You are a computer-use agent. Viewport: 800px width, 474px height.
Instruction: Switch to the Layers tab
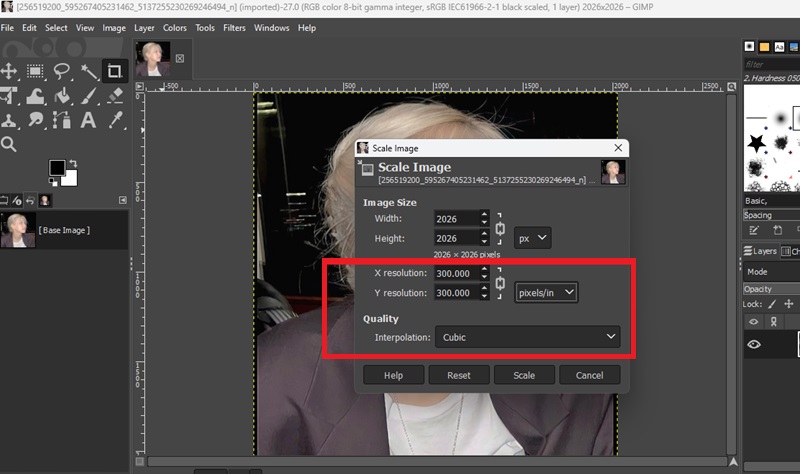click(760, 251)
